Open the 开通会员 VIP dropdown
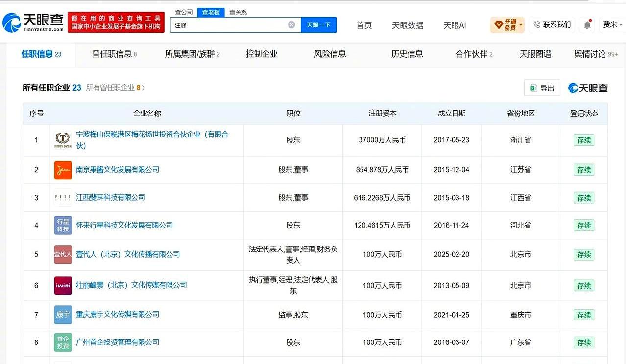This screenshot has width=626, height=364. pyautogui.click(x=507, y=25)
